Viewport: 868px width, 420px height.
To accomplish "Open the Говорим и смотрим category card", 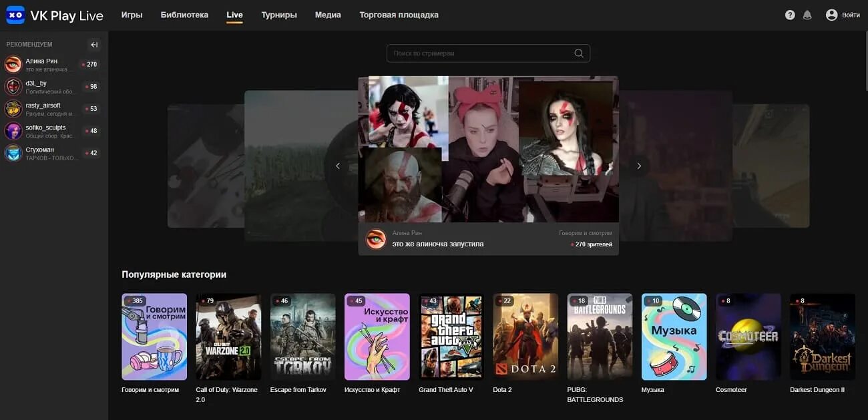I will coord(154,337).
